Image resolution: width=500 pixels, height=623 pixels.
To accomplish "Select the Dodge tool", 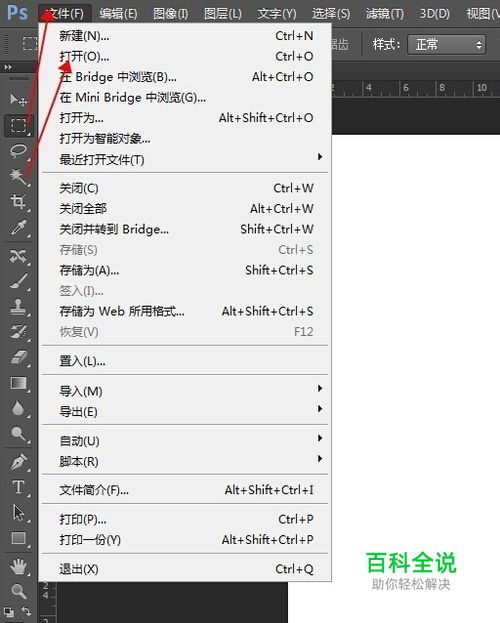I will click(18, 433).
